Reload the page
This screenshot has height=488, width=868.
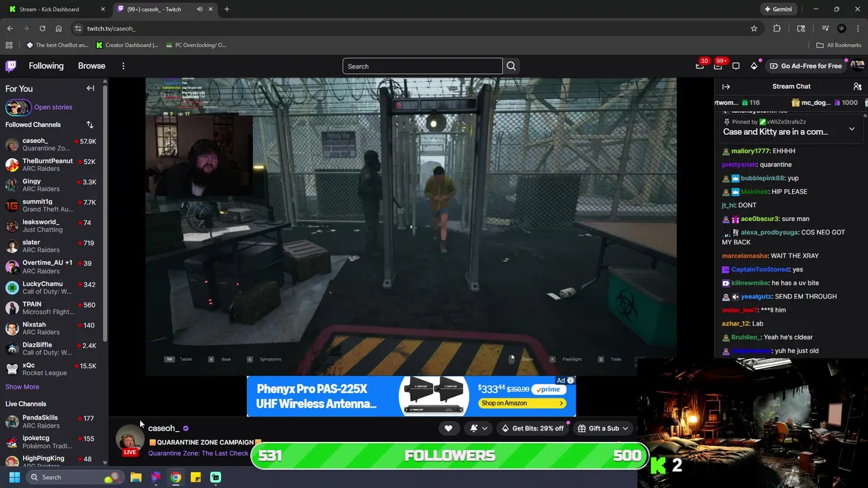(x=42, y=28)
